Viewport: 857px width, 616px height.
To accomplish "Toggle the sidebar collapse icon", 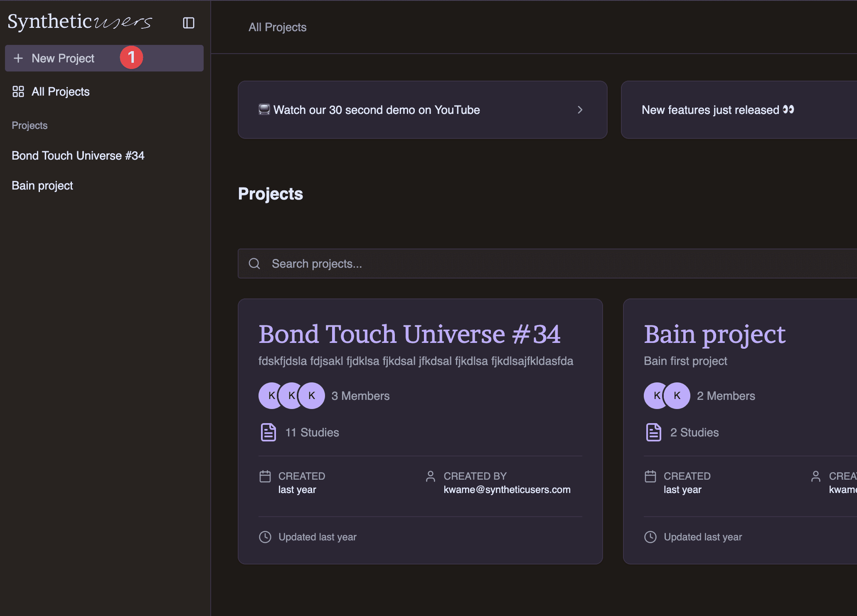I will 189,23.
